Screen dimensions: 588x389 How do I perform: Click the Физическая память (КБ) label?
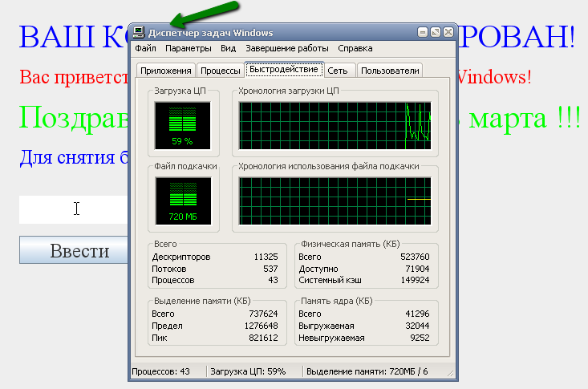[x=351, y=244]
